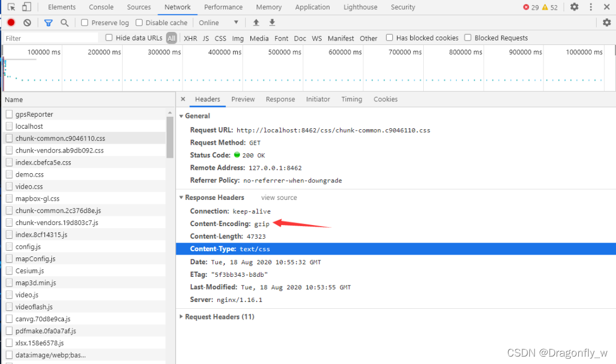This screenshot has height=364, width=616.
Task: Filter requests by Img type
Action: click(238, 38)
